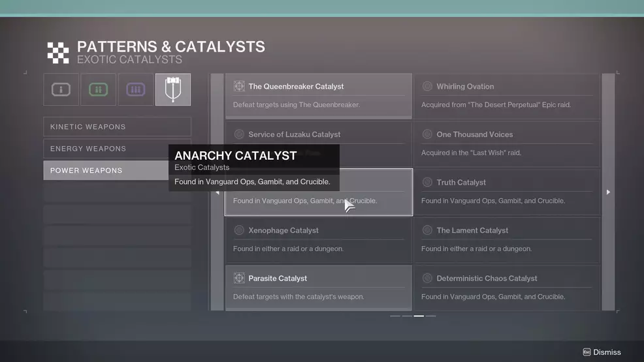This screenshot has width=644, height=362.
Task: Open The Queenbreaker Catalyst description text
Action: [297, 104]
